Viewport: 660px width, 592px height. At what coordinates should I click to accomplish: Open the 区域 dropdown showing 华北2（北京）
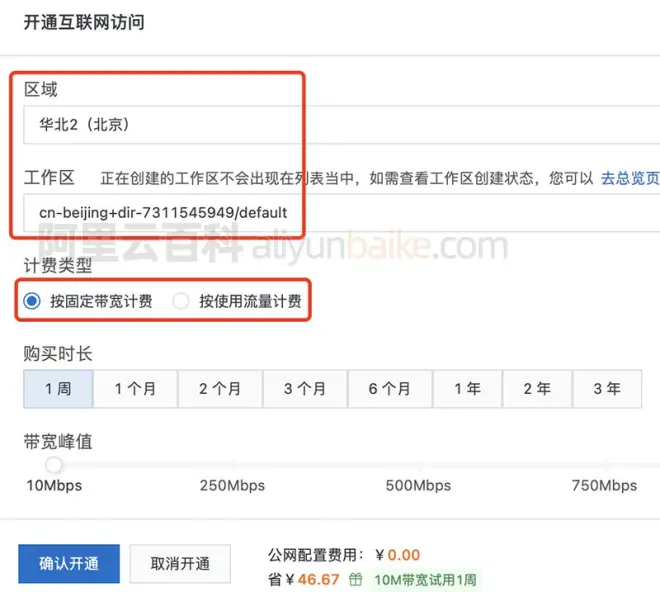click(160, 126)
